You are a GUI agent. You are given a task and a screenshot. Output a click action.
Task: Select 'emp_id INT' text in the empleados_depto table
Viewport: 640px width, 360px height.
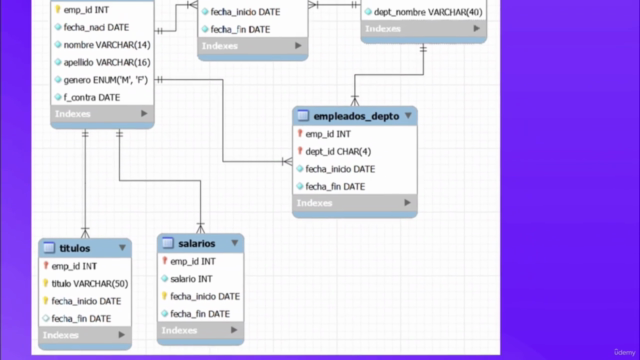328,134
